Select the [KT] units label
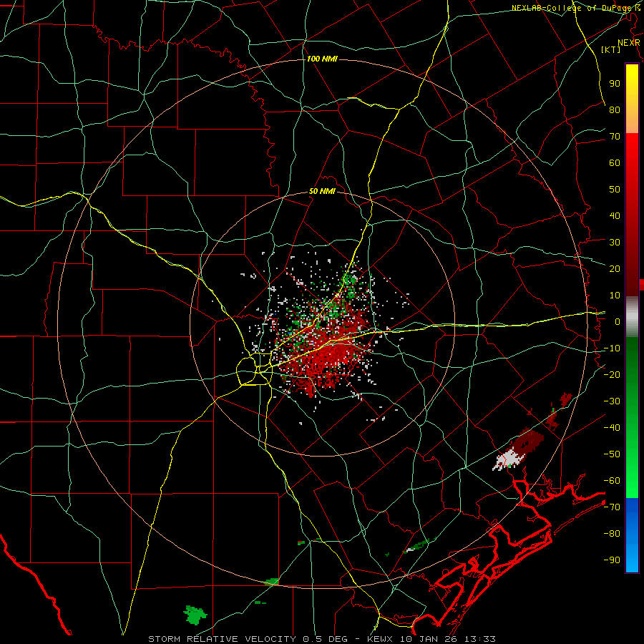Image resolution: width=644 pixels, height=644 pixels. (x=611, y=49)
